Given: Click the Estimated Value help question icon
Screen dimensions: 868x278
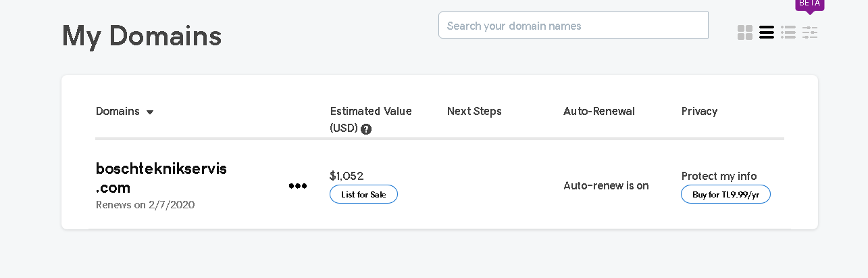Looking at the screenshot, I should tap(366, 129).
